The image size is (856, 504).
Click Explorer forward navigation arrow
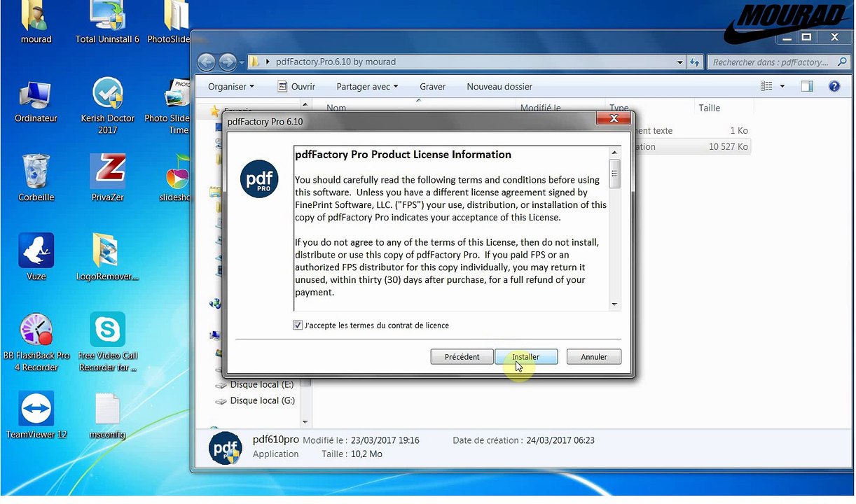point(227,62)
